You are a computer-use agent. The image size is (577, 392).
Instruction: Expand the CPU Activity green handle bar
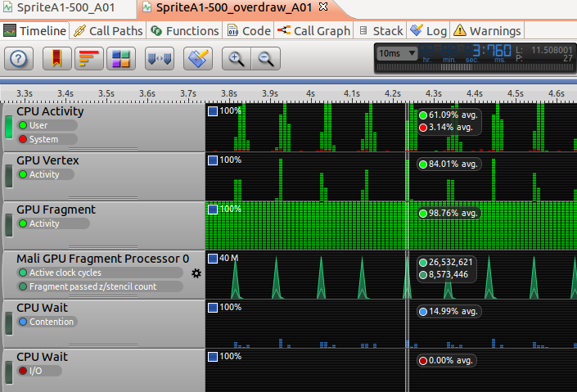[x=9, y=127]
